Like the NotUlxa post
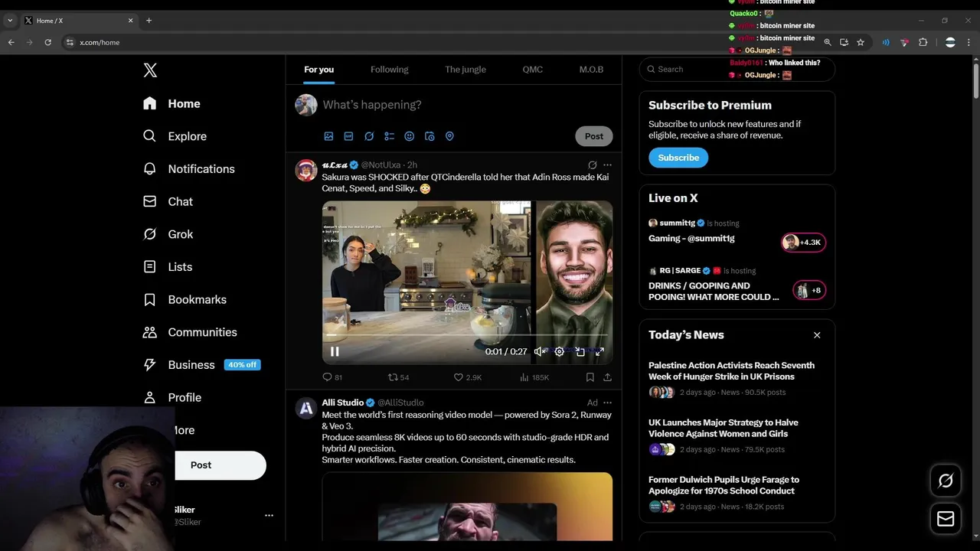This screenshot has height=551, width=980. pyautogui.click(x=467, y=377)
